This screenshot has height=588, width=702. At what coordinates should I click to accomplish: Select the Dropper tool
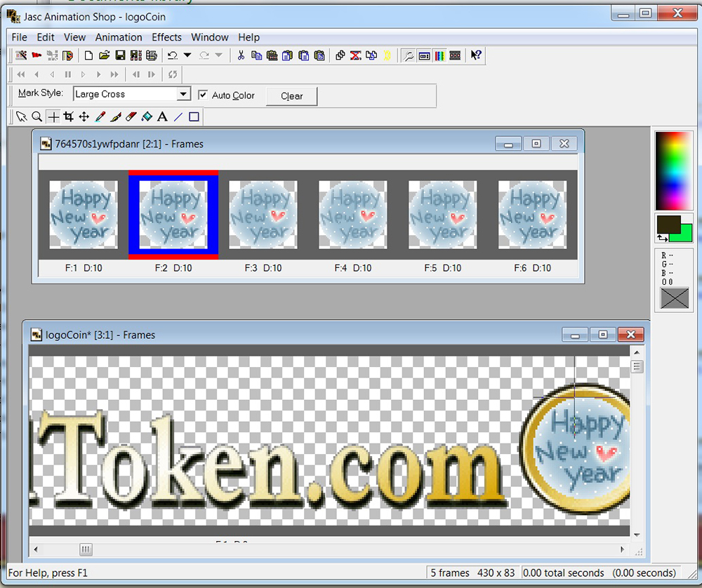tap(100, 116)
